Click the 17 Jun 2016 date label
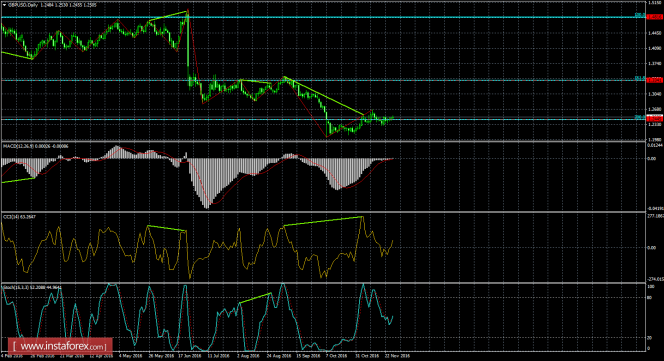664x361 pixels. pyautogui.click(x=189, y=356)
